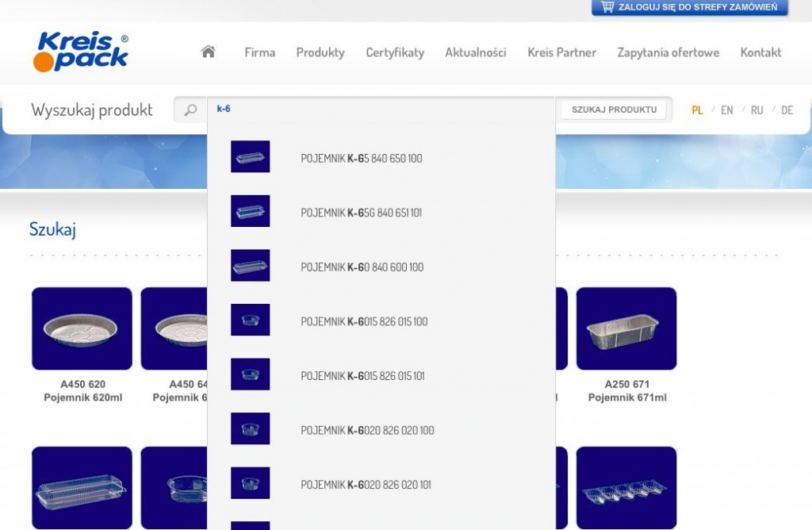Click thumbnail beside K-6015 826 015 100
The width and height of the screenshot is (812, 530).
point(250,320)
